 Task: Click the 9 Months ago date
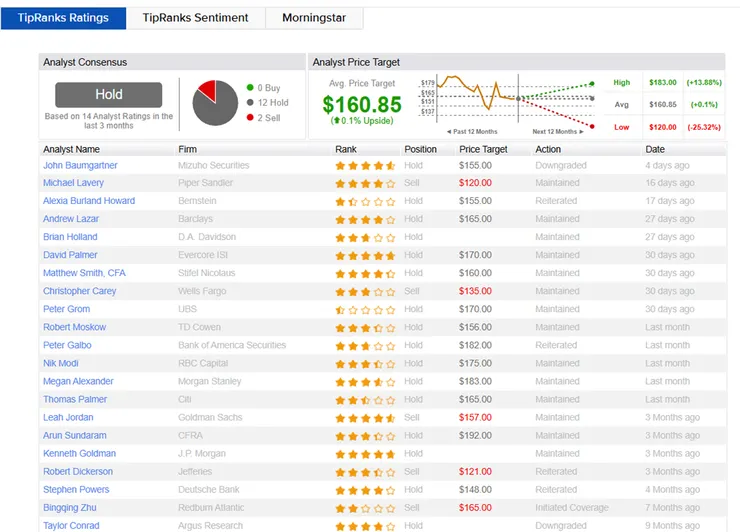click(672, 525)
